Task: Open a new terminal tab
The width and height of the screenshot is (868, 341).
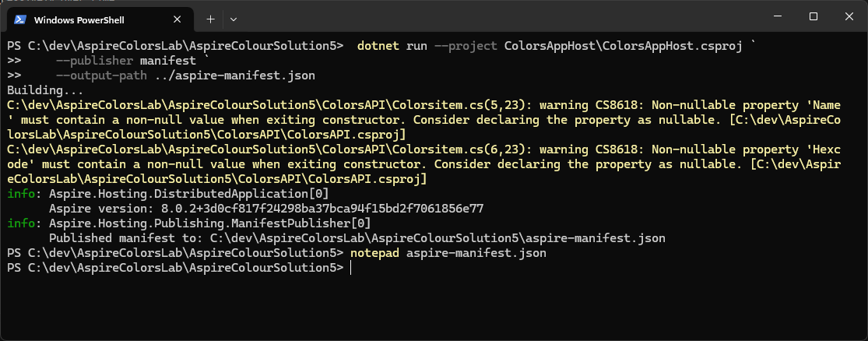Action: 210,18
